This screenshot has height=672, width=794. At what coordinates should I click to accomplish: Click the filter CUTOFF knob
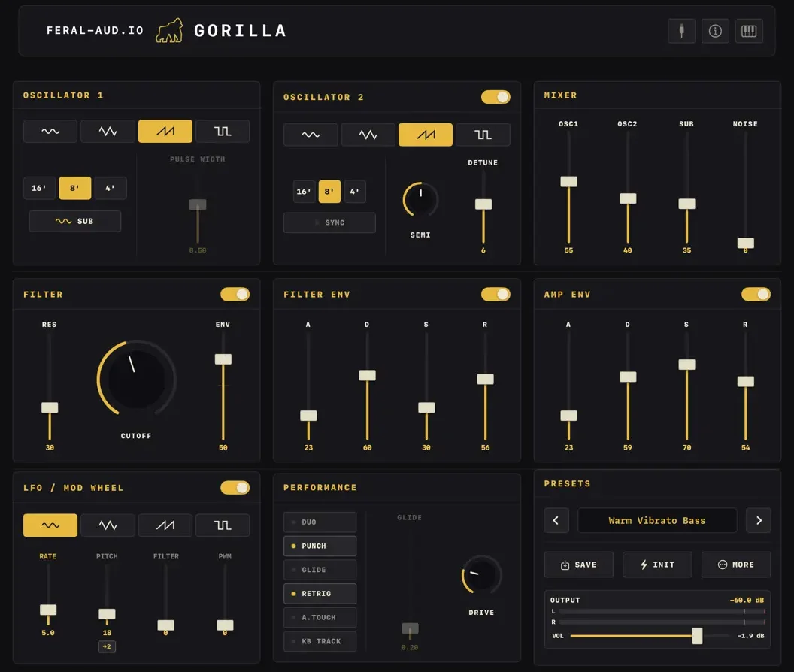[x=136, y=379]
